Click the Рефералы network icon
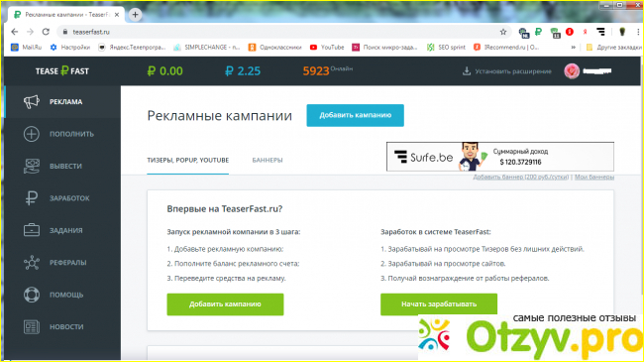Viewport: 644px width, 362px height. [32, 263]
